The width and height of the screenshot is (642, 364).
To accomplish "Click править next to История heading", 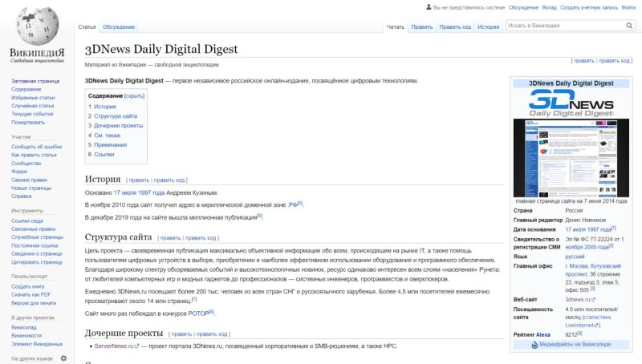I will click(x=139, y=180).
